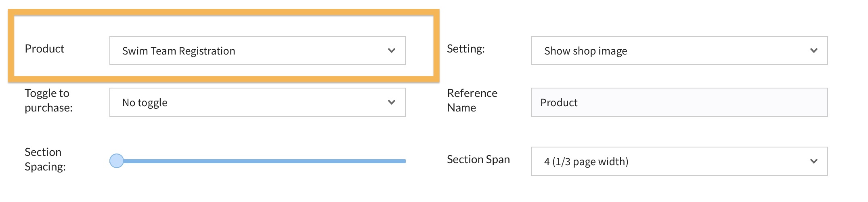Image resolution: width=868 pixels, height=202 pixels.
Task: Open the Product dropdown
Action: click(257, 50)
